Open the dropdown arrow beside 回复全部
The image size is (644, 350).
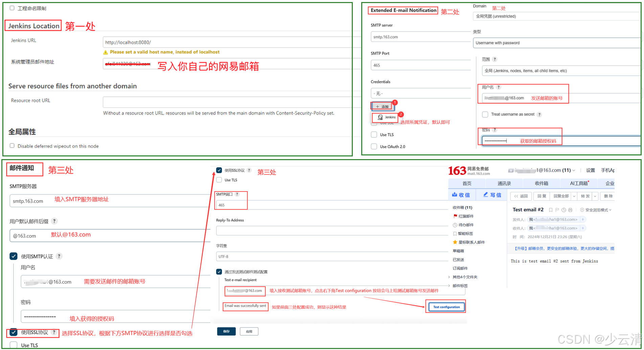[574, 196]
